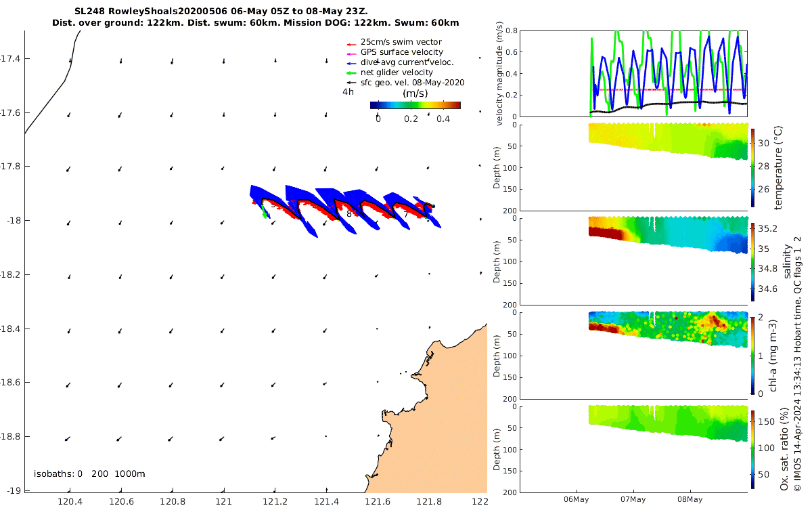Select the 'GPS surface velocity' legend text

point(402,52)
